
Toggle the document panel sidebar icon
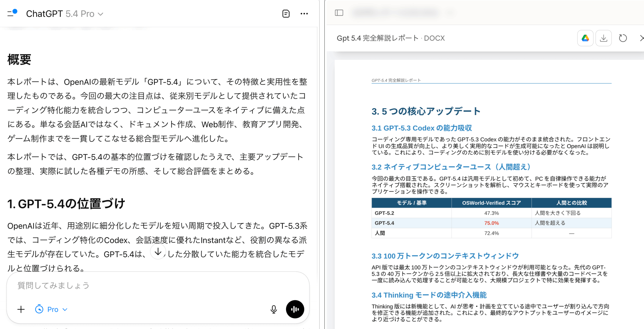coord(339,13)
